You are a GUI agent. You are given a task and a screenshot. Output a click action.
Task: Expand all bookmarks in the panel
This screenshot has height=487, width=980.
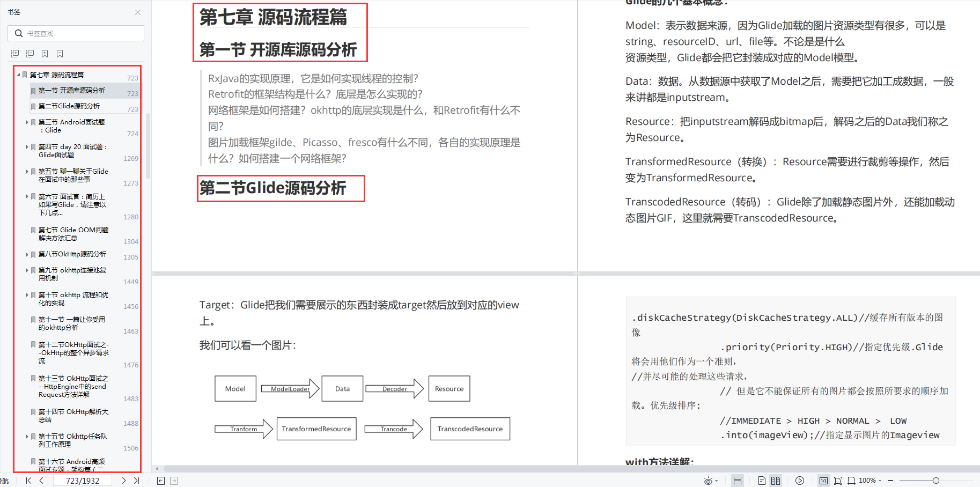tap(15, 54)
